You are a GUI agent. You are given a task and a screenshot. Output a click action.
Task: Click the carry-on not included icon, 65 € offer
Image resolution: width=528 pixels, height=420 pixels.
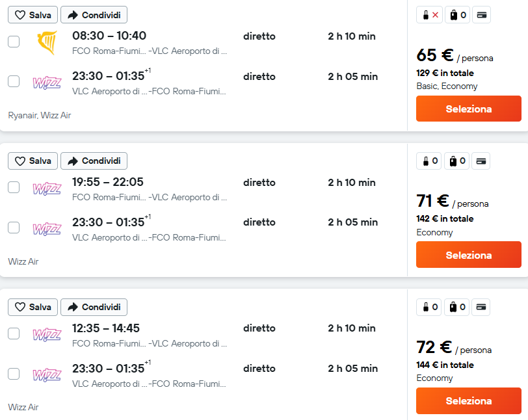[x=429, y=15]
